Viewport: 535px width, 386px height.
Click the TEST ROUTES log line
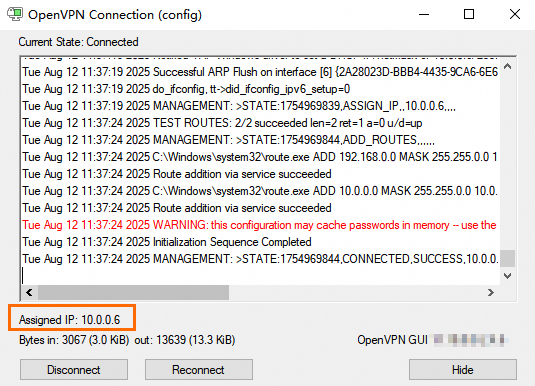pos(222,123)
